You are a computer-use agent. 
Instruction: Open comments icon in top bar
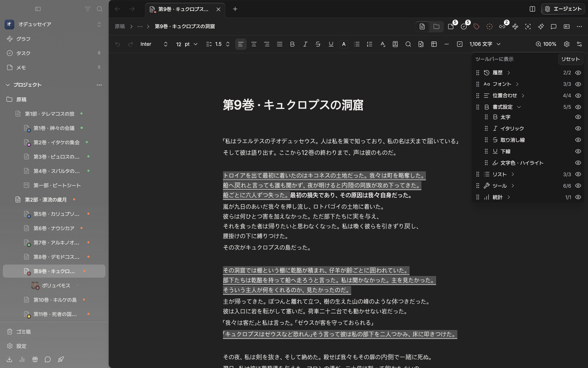(x=554, y=26)
